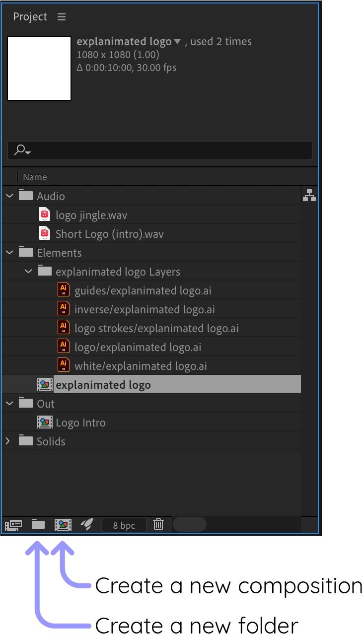Delete selected item with the trash icon

[x=158, y=524]
